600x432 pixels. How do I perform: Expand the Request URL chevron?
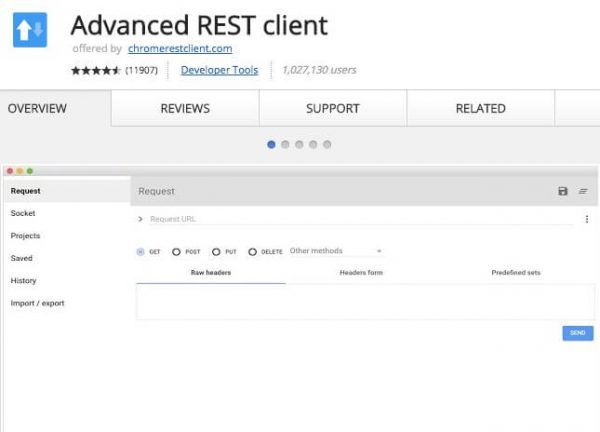pos(140,219)
